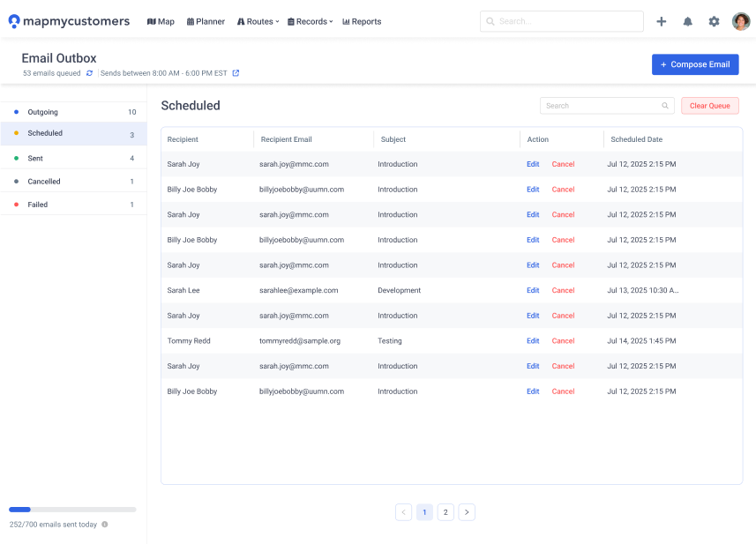Select the Sent folder
This screenshot has width=756, height=544.
(x=73, y=158)
